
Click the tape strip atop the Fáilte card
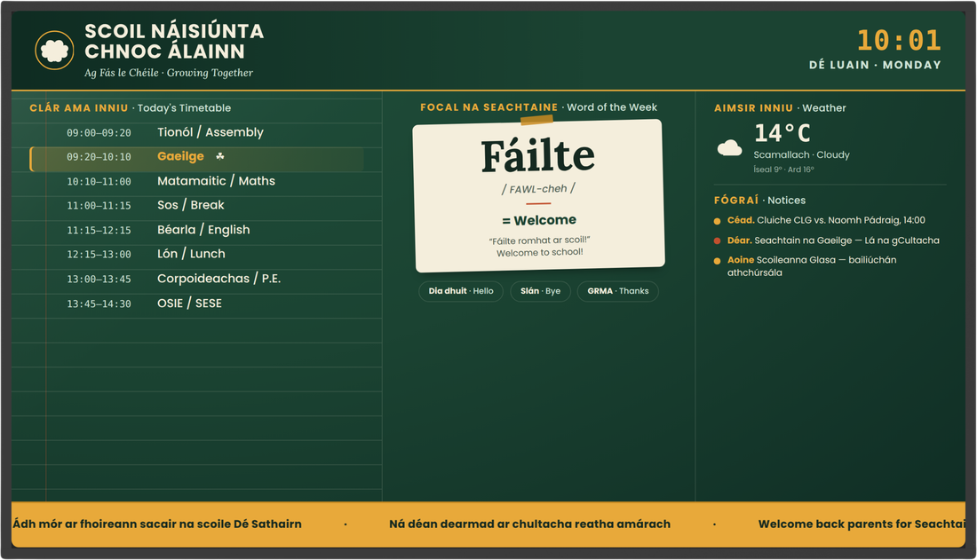(x=537, y=120)
